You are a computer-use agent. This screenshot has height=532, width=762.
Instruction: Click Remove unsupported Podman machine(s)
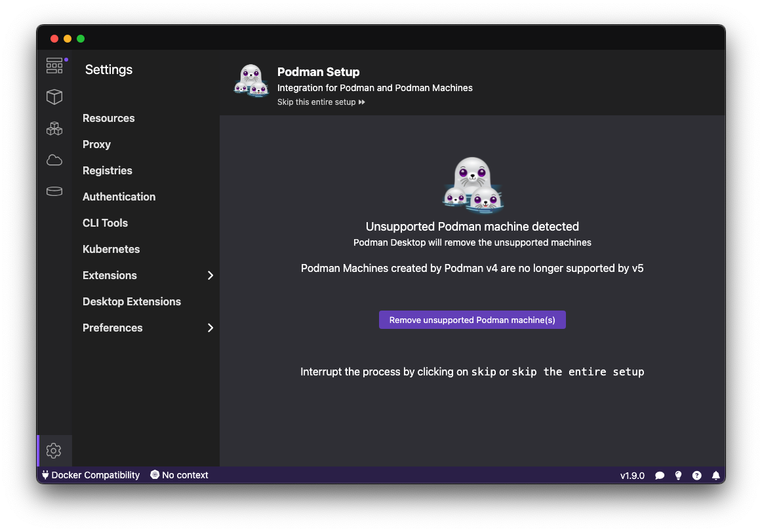pos(472,320)
